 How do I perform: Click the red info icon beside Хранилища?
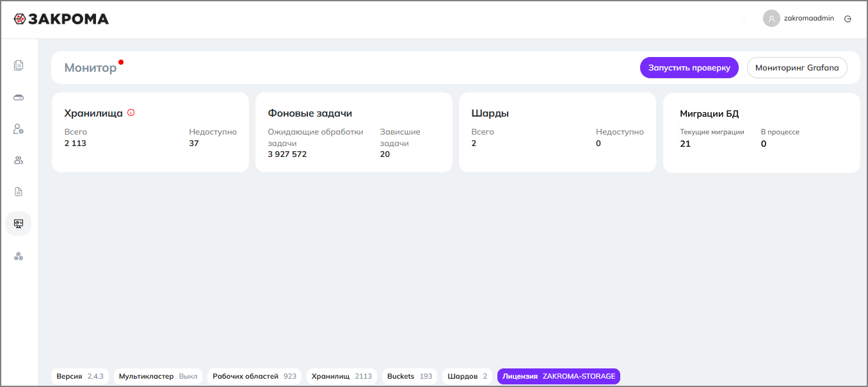click(131, 113)
